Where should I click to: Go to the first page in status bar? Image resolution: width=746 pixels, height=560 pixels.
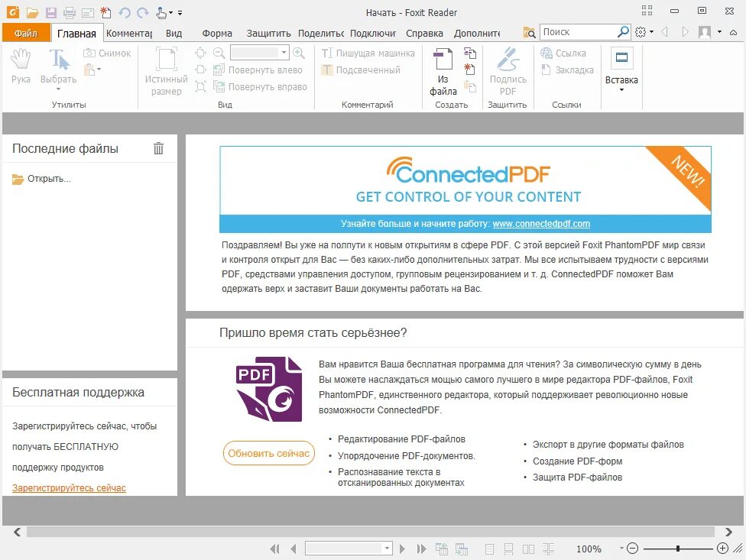click(274, 549)
